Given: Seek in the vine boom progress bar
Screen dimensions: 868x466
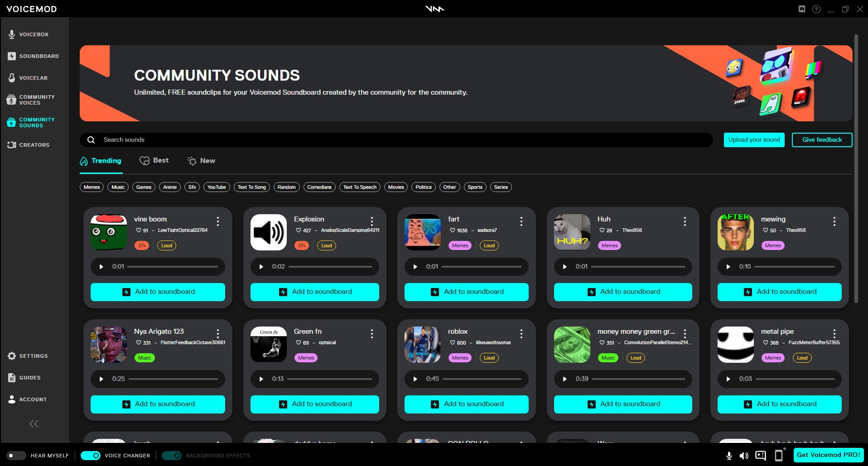Looking at the screenshot, I should pyautogui.click(x=173, y=267).
